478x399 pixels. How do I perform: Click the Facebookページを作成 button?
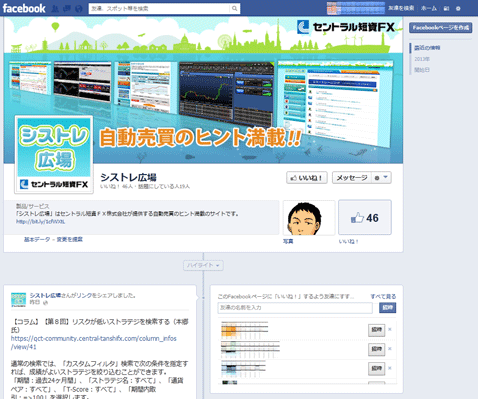(x=440, y=28)
